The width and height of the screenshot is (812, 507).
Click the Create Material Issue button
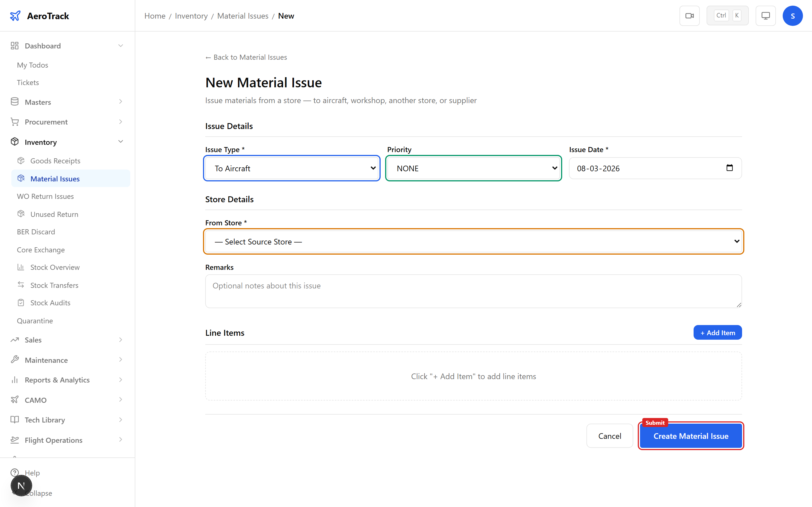[x=691, y=436]
